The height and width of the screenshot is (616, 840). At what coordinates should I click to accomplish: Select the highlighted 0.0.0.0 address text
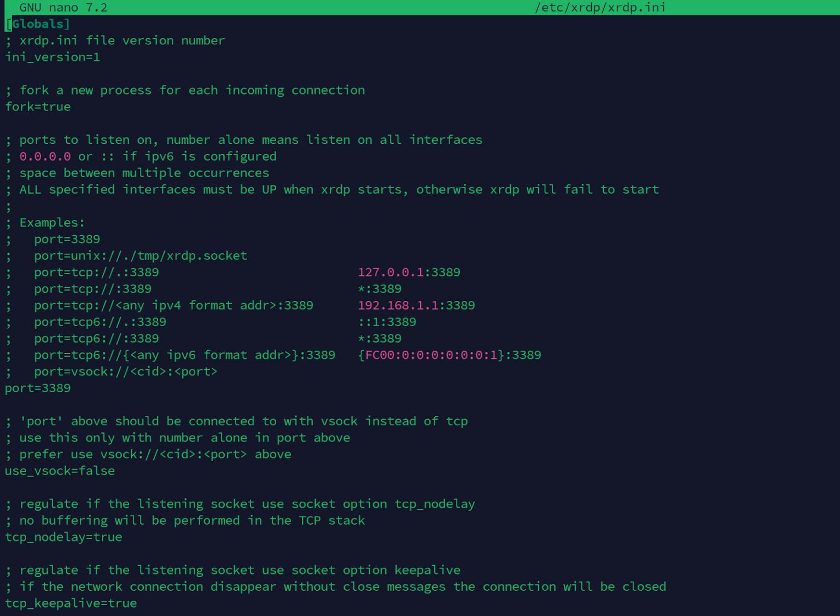tap(45, 156)
